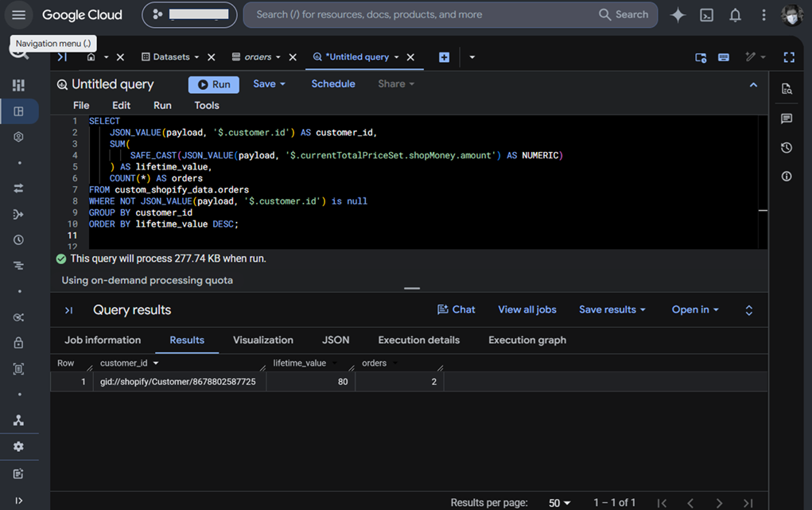The height and width of the screenshot is (510, 812).
Task: Open Results per page 50 dropdown
Action: pyautogui.click(x=560, y=503)
